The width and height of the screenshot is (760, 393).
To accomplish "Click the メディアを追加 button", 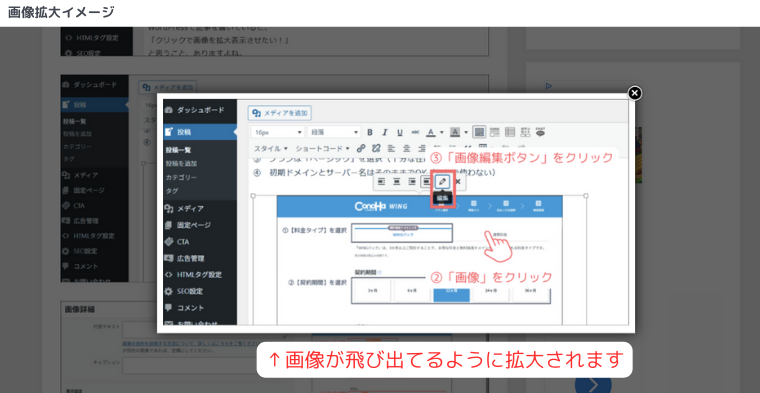I will [x=280, y=113].
